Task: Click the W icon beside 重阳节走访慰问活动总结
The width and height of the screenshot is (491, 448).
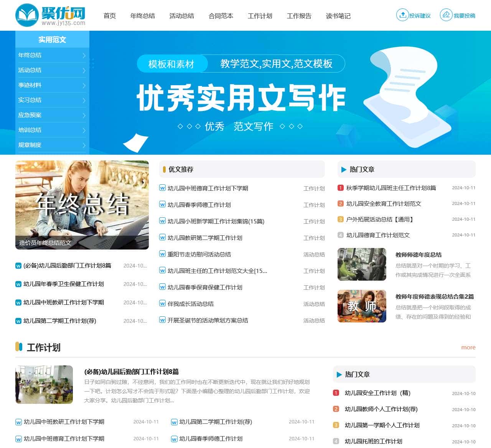Action: 162,254
